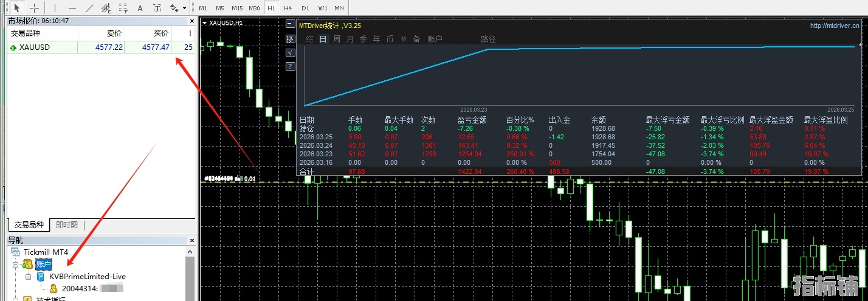Image resolution: width=868 pixels, height=301 pixels.
Task: Open the mtdriver.cn website link
Action: coord(835,26)
